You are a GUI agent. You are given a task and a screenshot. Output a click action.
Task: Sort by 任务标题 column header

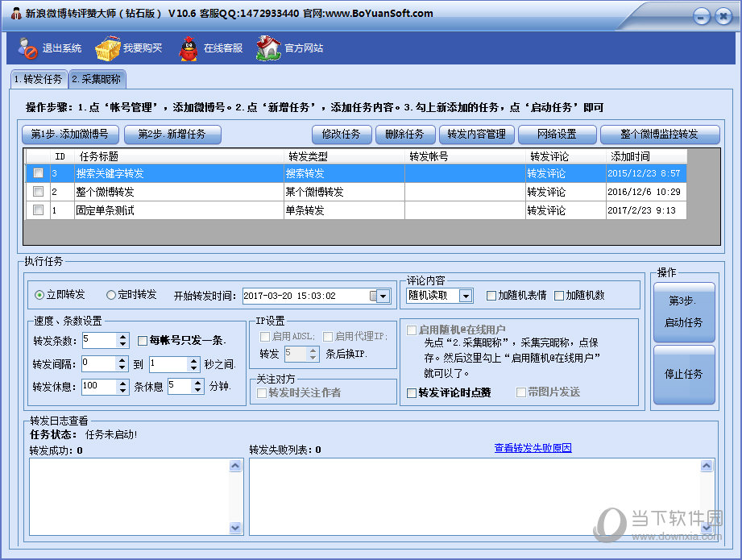click(x=180, y=156)
